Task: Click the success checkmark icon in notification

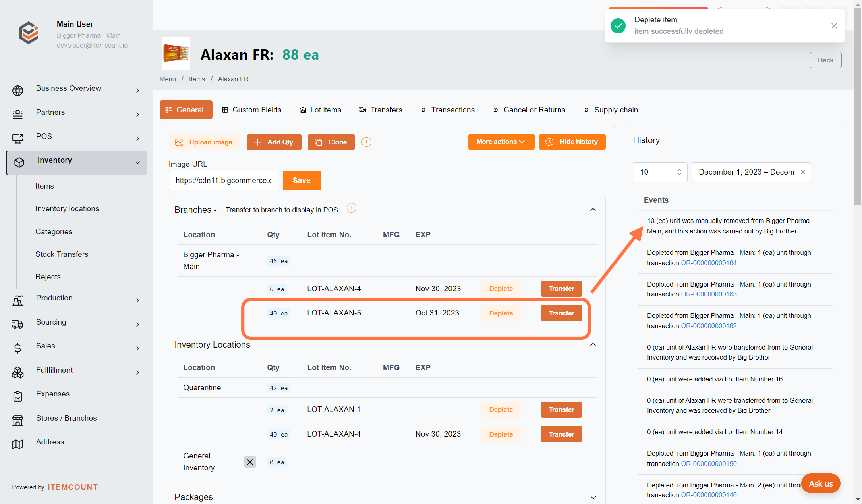Action: 618,26
